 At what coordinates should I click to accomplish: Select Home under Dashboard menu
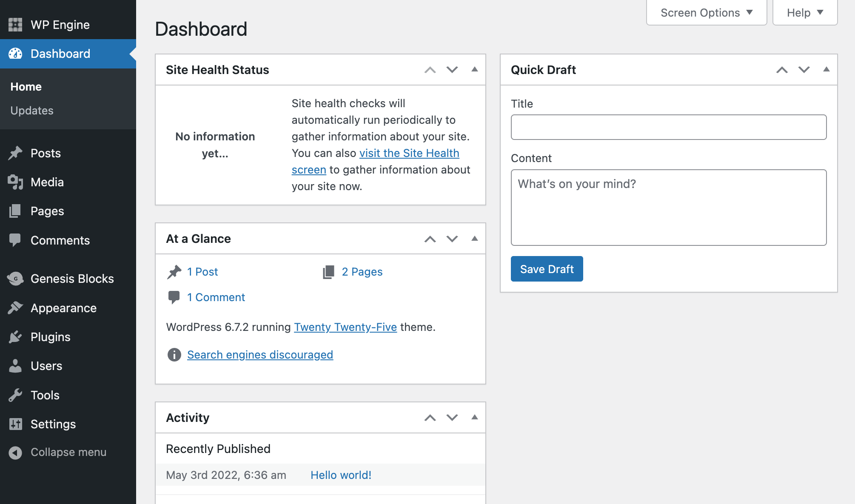click(26, 86)
